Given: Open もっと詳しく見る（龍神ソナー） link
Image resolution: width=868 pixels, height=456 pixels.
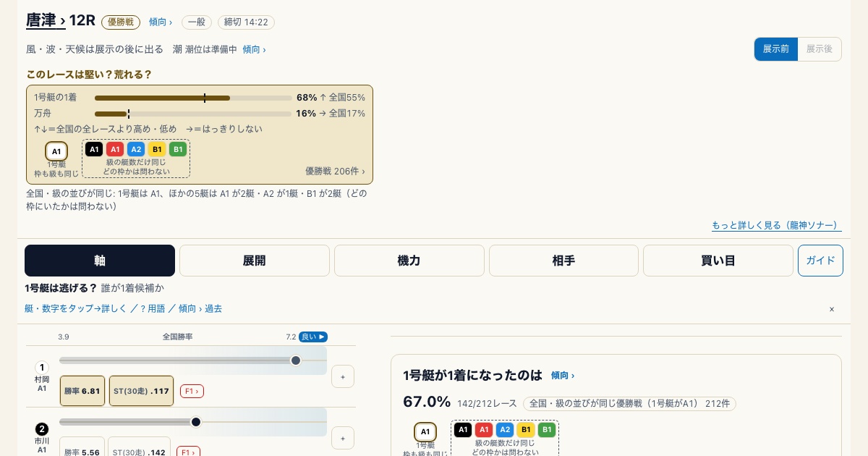Looking at the screenshot, I should click(x=776, y=225).
